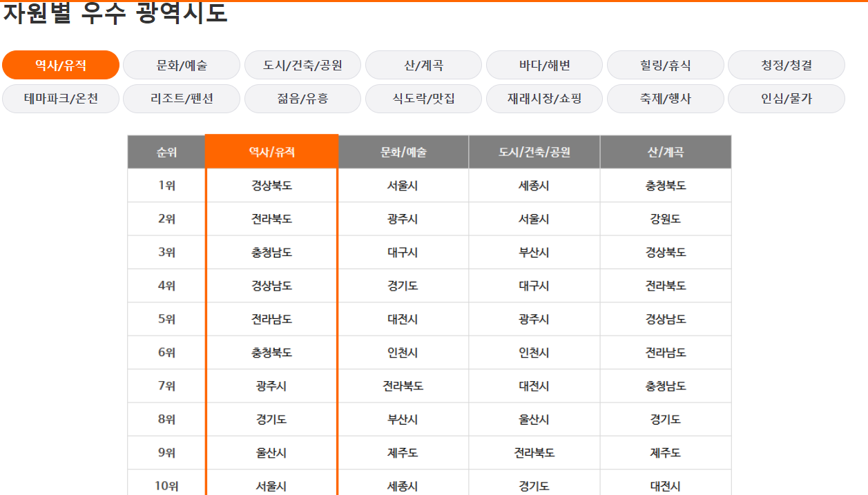The image size is (868, 495).
Task: Click the 도시/건축/공원 table column header
Action: pos(534,152)
